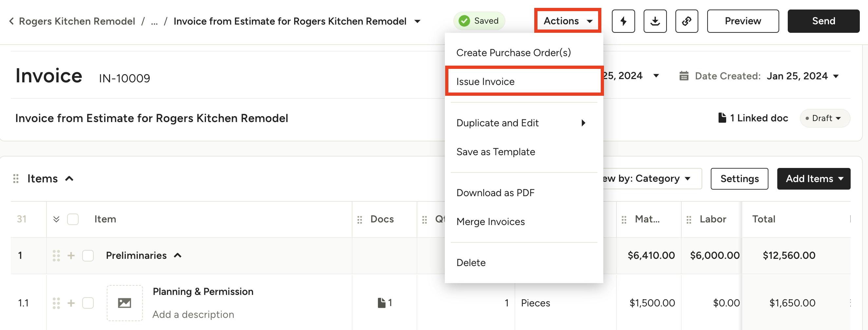Expand the Date Created dropdown

[x=836, y=76]
